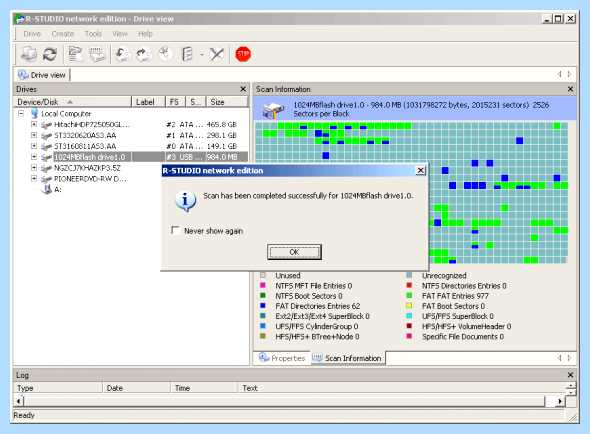Image resolution: width=590 pixels, height=434 pixels.
Task: Select the HitachiHDP725050GL drive row
Action: (131, 125)
